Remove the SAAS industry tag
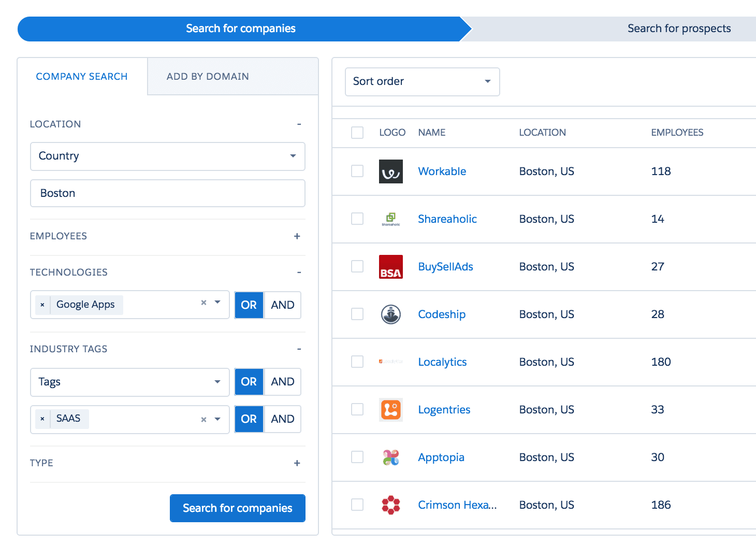Viewport: 756px width, 545px height. click(x=42, y=419)
